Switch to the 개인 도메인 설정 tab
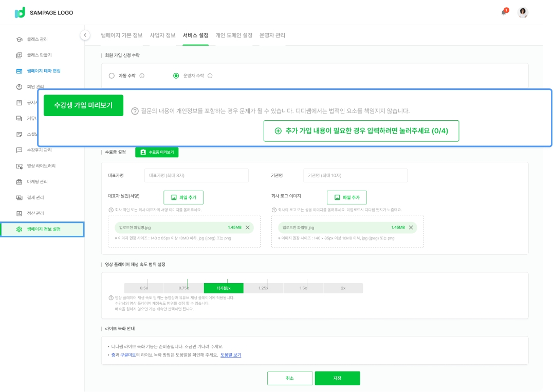The height and width of the screenshot is (392, 554). (x=234, y=35)
